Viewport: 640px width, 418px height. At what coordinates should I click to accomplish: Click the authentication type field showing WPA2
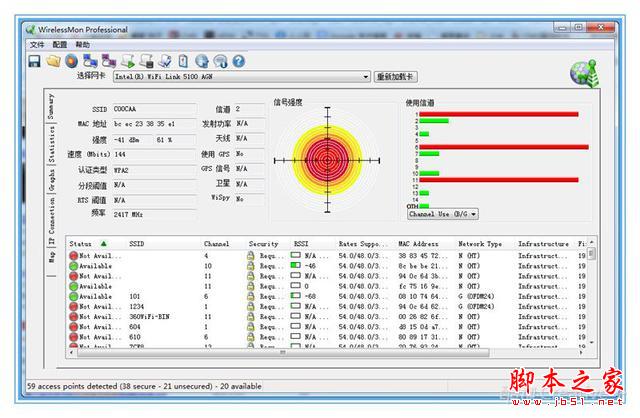coord(154,170)
